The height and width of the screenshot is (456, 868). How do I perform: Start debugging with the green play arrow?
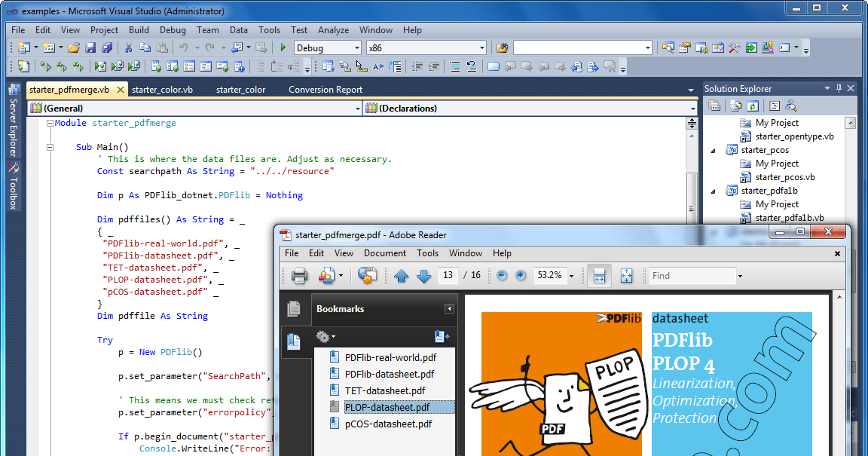tap(282, 46)
